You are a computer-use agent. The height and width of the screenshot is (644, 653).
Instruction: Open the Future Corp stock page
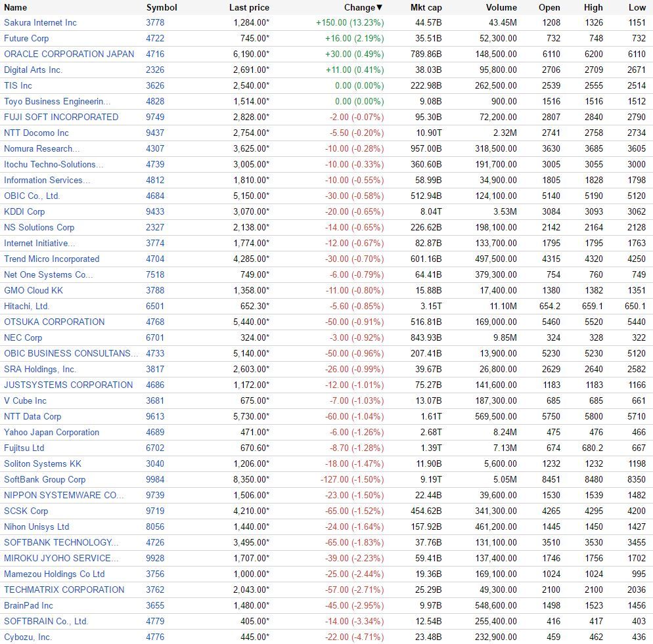click(x=26, y=38)
